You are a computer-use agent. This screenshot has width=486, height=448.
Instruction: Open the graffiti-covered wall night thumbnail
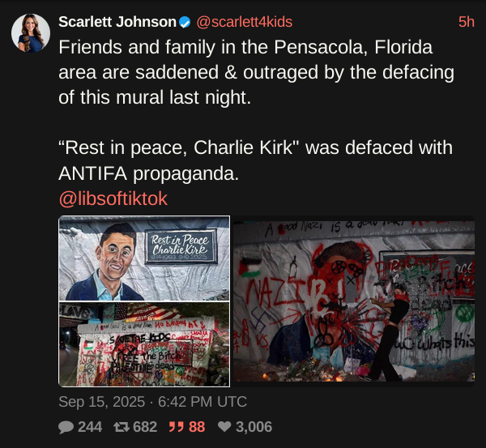[144, 344]
